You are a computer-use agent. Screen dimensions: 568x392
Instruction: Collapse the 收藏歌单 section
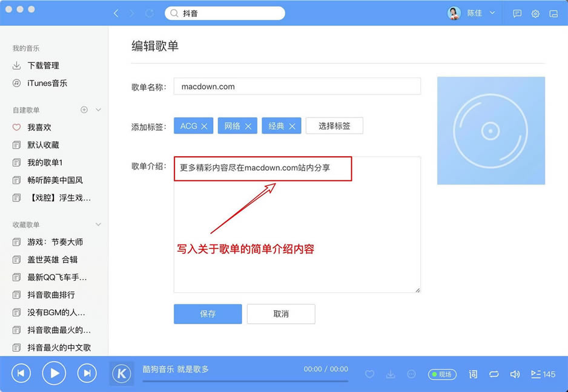pyautogui.click(x=99, y=224)
